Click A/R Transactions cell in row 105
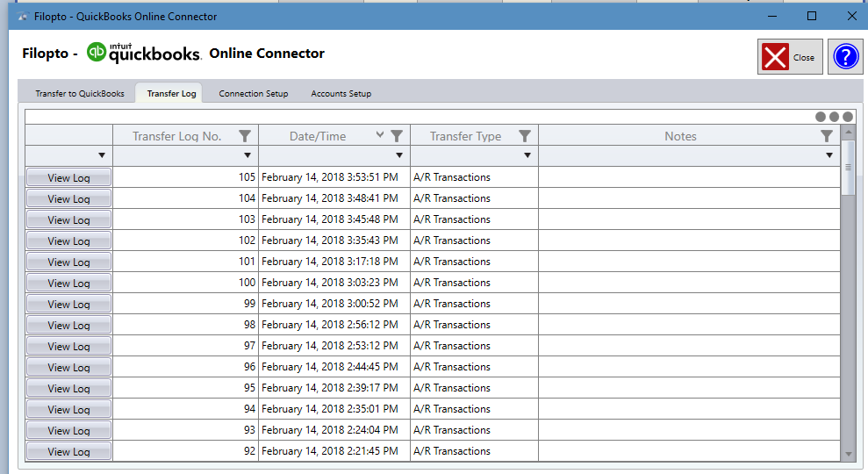This screenshot has width=868, height=474. pos(474,177)
